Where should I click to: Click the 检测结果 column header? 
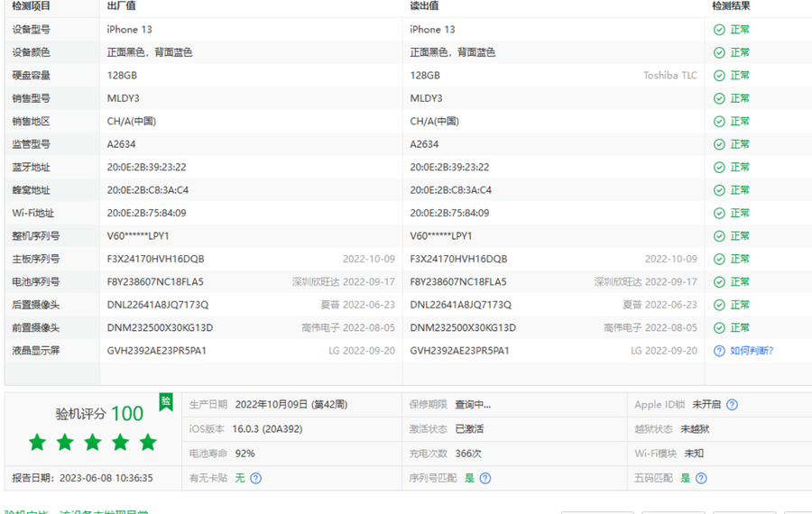coord(731,6)
